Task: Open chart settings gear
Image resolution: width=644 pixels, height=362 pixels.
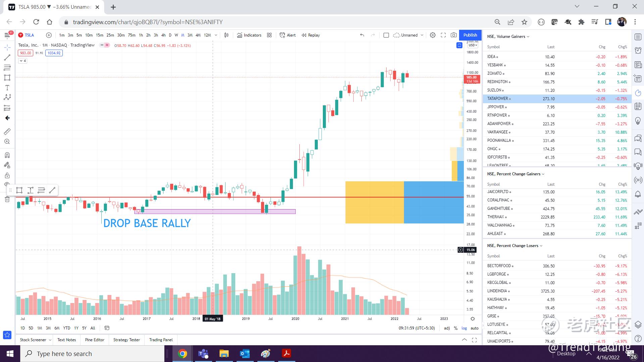Action: pos(433,35)
